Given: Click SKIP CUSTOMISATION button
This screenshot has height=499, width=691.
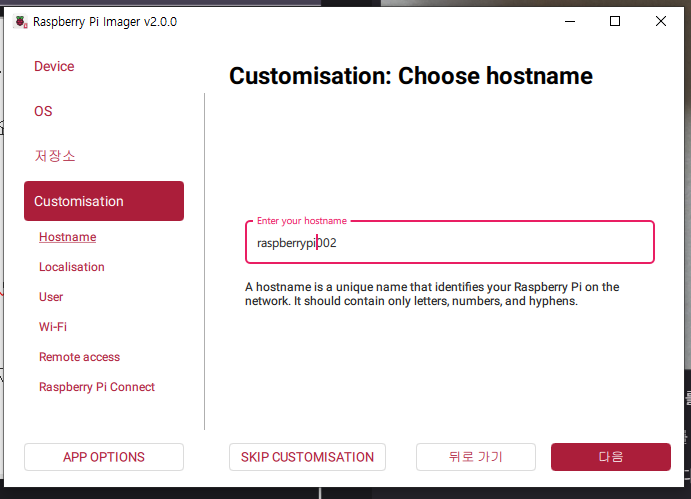Looking at the screenshot, I should [x=307, y=457].
